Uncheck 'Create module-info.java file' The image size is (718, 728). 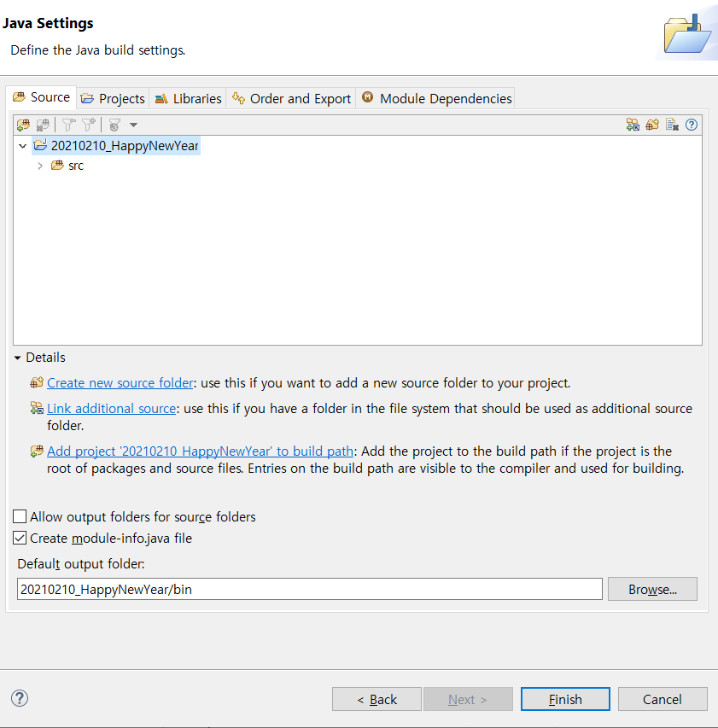coord(19,538)
